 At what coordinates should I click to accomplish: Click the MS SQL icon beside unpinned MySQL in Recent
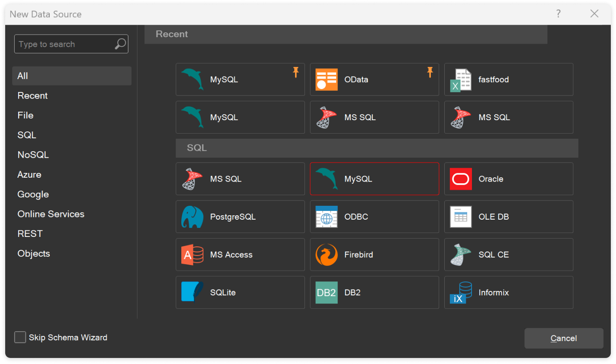tap(327, 118)
